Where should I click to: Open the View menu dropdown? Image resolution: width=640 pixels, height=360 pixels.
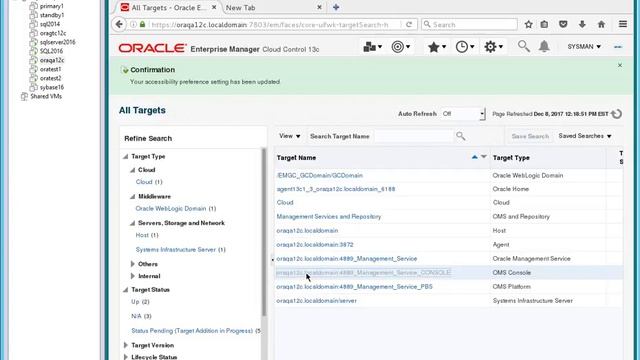[289, 136]
